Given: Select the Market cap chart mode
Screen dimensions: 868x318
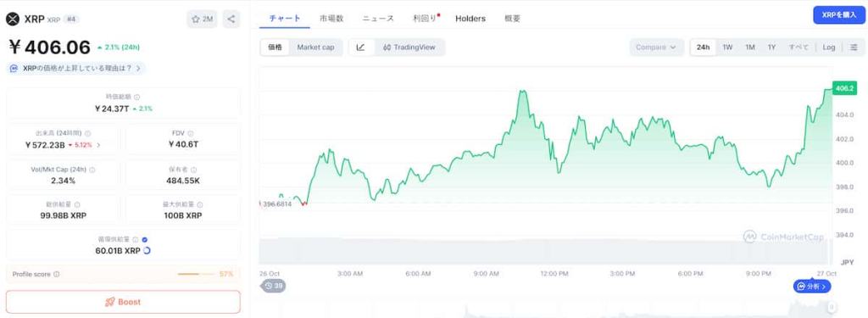Looking at the screenshot, I should point(315,47).
